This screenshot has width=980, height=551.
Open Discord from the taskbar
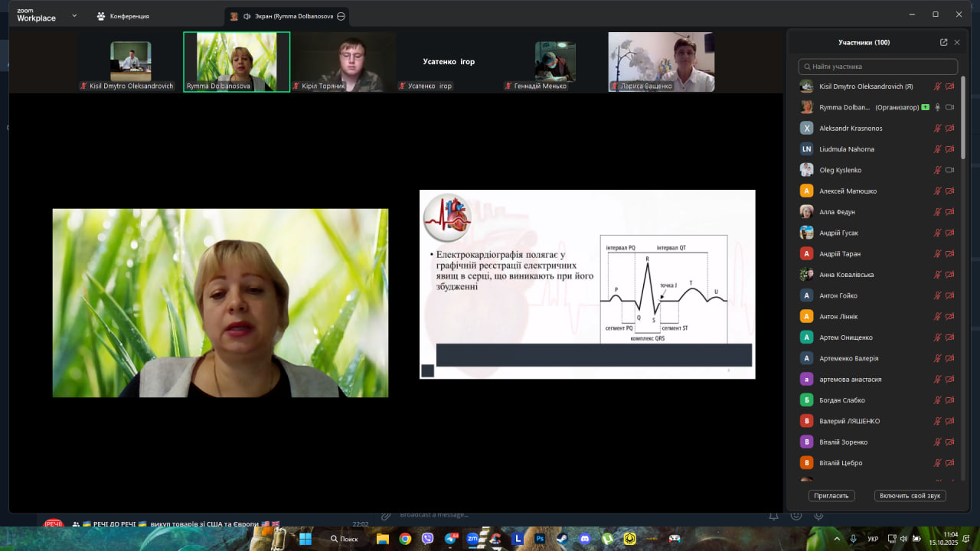click(585, 539)
